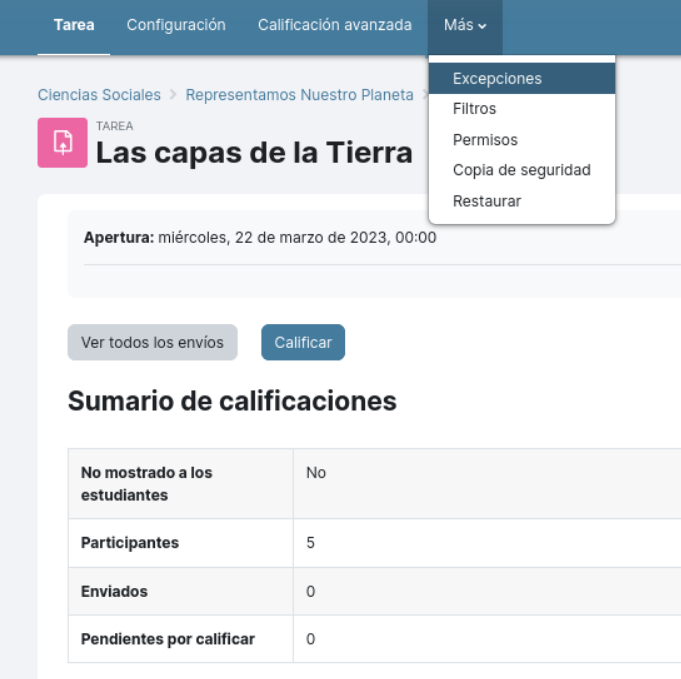The width and height of the screenshot is (681, 679).
Task: Go to the Calificación avanzada tab
Action: click(x=334, y=25)
